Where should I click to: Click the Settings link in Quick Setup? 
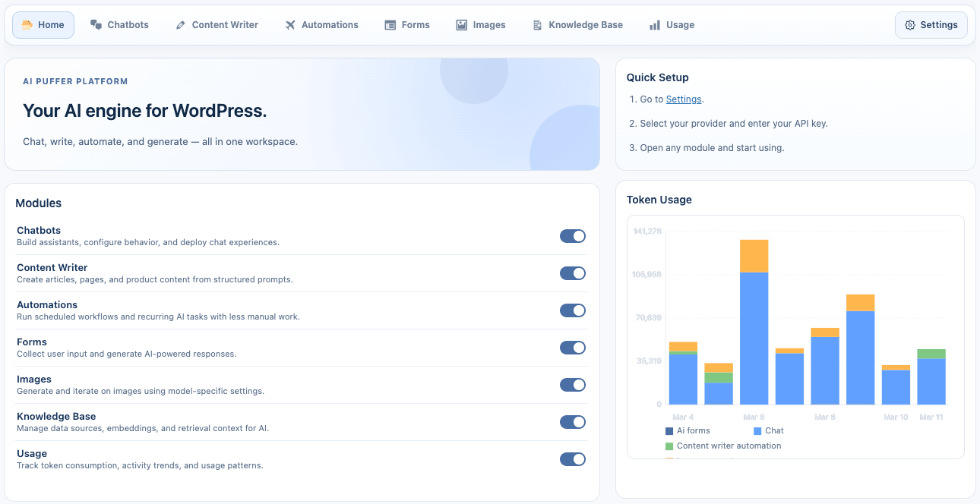point(684,99)
